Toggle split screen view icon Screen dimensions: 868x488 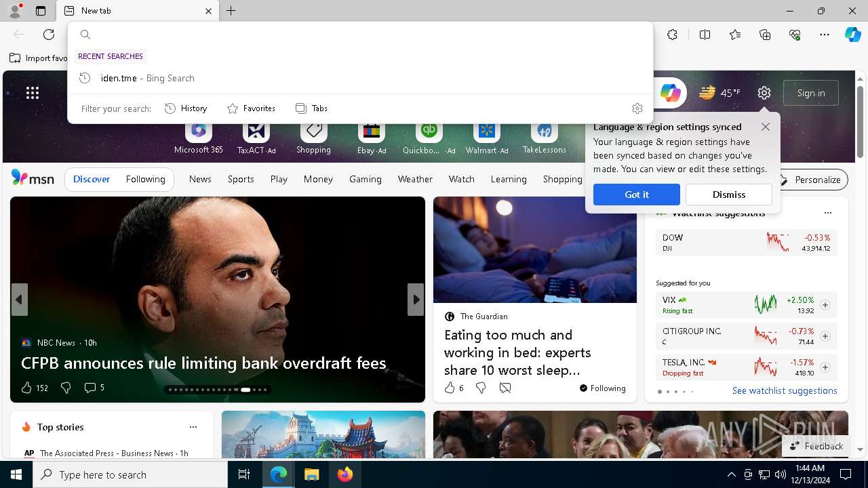click(x=705, y=35)
